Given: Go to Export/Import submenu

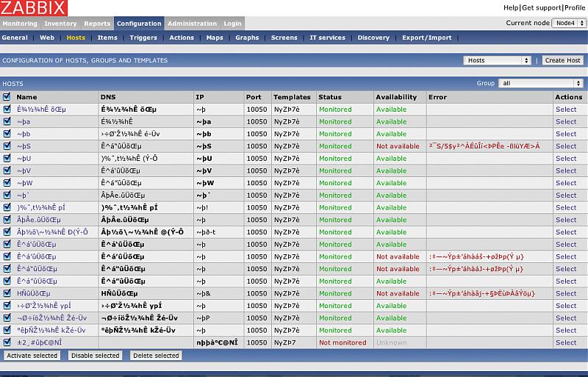Looking at the screenshot, I should tap(427, 37).
